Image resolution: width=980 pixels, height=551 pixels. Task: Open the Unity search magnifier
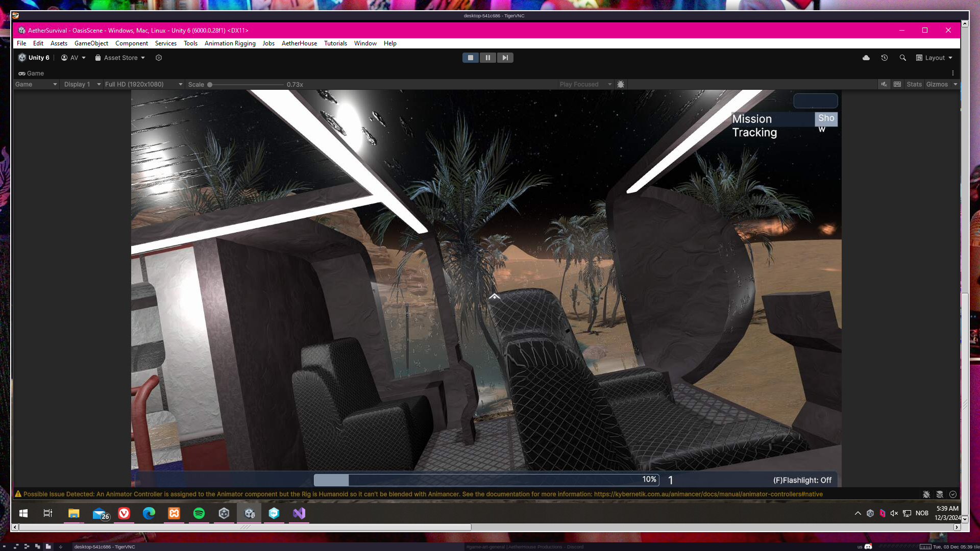click(903, 58)
